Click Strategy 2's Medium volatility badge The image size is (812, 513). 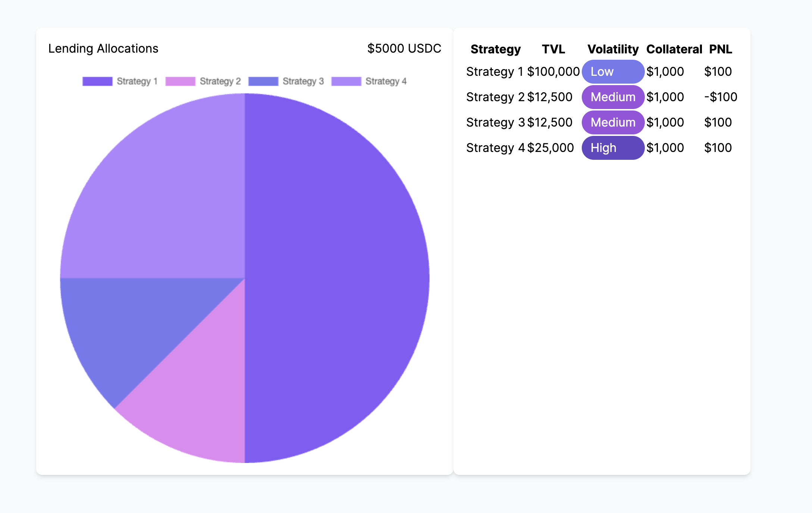(x=613, y=97)
